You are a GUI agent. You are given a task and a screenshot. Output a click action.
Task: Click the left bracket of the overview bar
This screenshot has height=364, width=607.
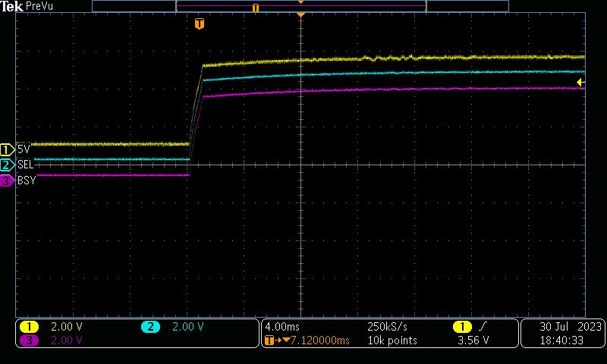coord(177,6)
